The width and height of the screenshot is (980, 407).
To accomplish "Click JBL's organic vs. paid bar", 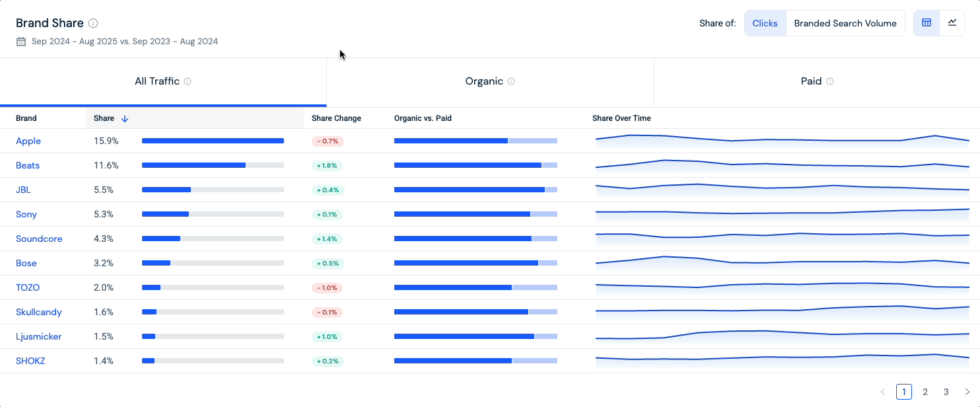I will pyautogui.click(x=475, y=190).
